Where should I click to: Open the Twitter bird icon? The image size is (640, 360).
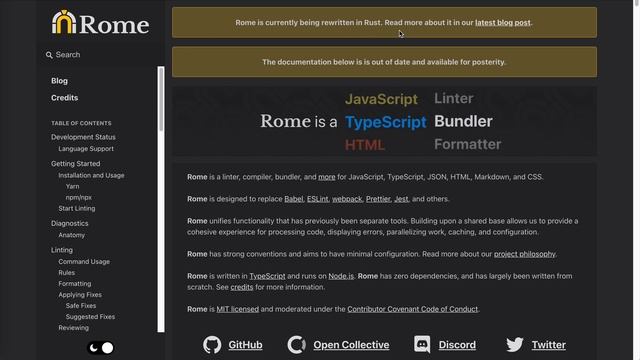(515, 345)
